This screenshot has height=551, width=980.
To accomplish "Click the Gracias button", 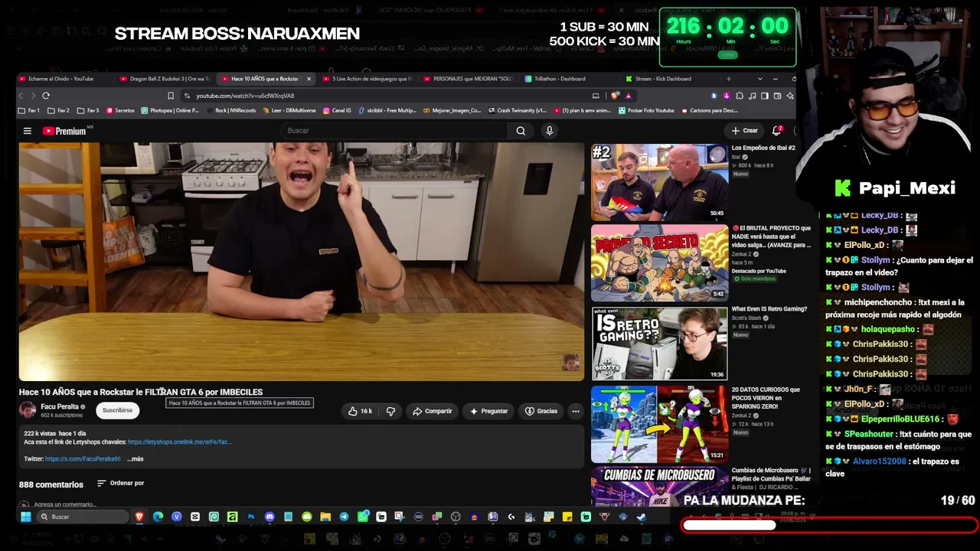I will point(541,411).
